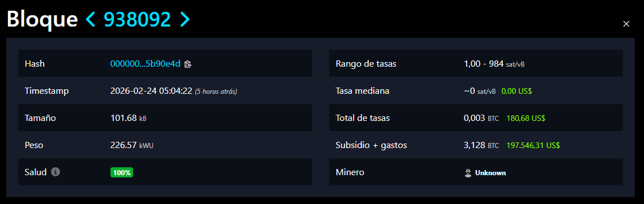
Task: Copy the block hash to clipboard
Action: (x=187, y=64)
